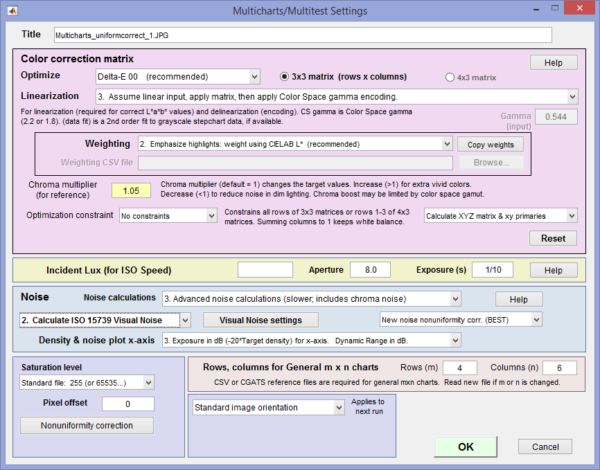Click the application icon in the title bar
Image resolution: width=600 pixels, height=470 pixels.
(x=11, y=10)
